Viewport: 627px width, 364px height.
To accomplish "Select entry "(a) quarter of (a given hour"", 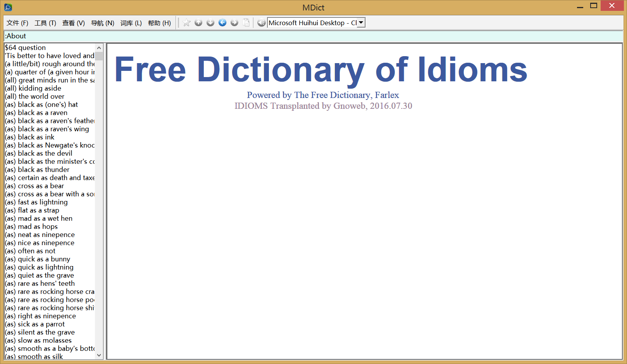I will click(50, 72).
